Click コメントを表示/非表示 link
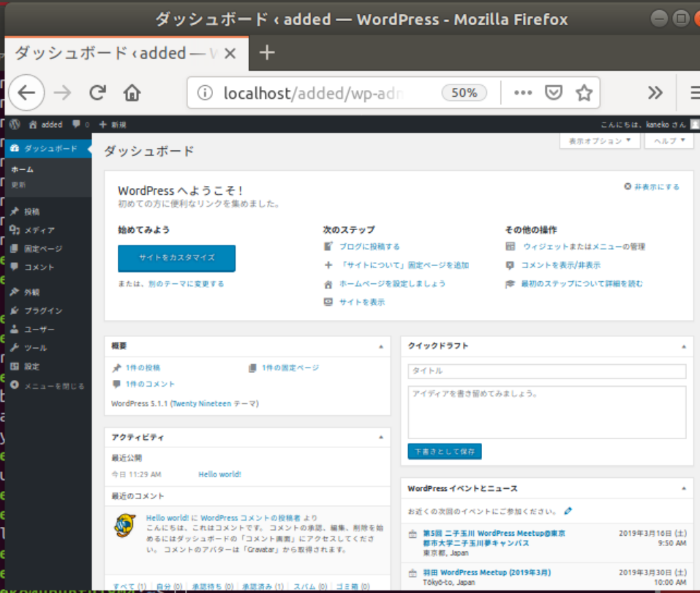The width and height of the screenshot is (700, 593). coord(560,265)
